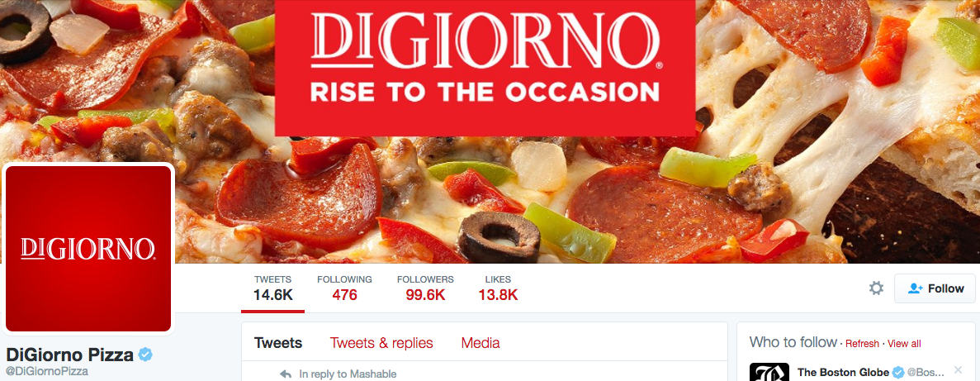This screenshot has height=381, width=980.
Task: Refresh the Who to follow suggestions
Action: coord(863,344)
